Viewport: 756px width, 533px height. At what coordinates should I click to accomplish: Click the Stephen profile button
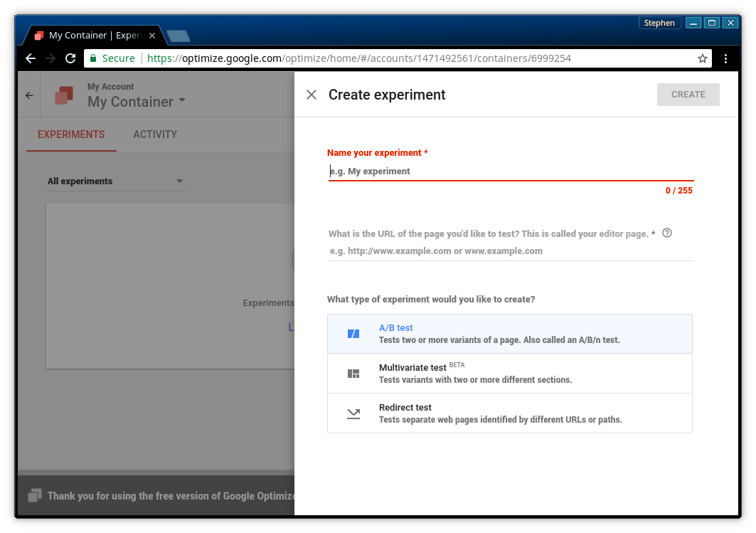(659, 23)
